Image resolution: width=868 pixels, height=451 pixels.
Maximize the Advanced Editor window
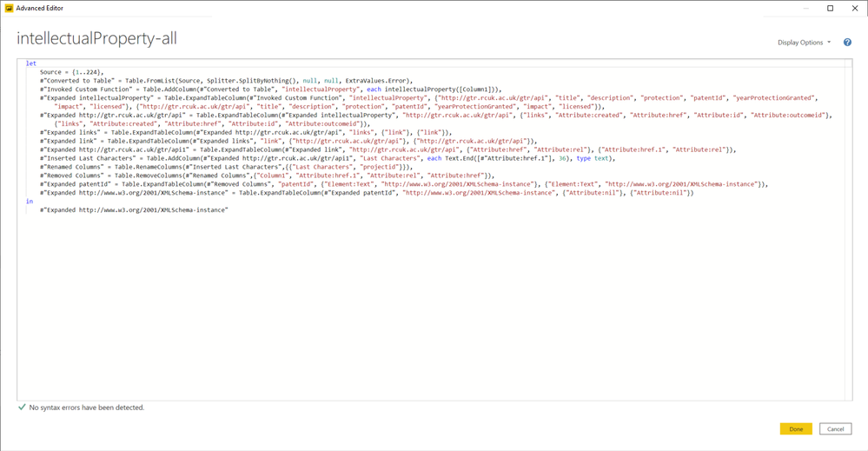[830, 9]
